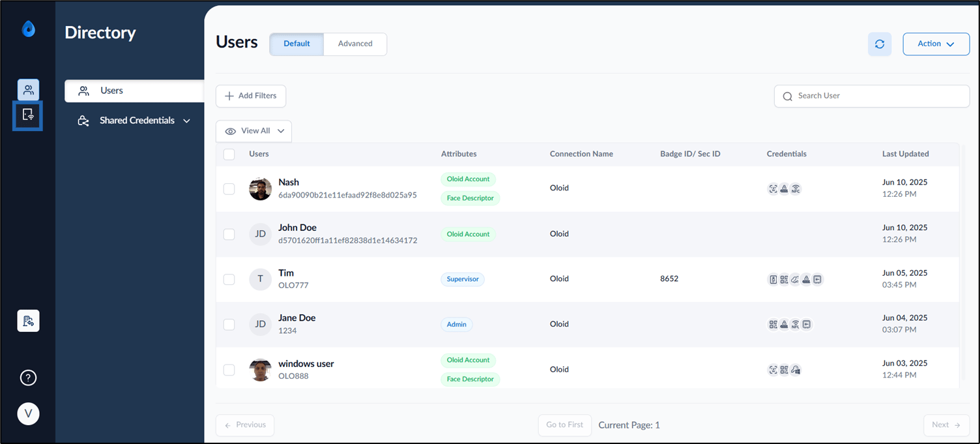Click the badge ID 8652
980x444 pixels.
(x=669, y=279)
